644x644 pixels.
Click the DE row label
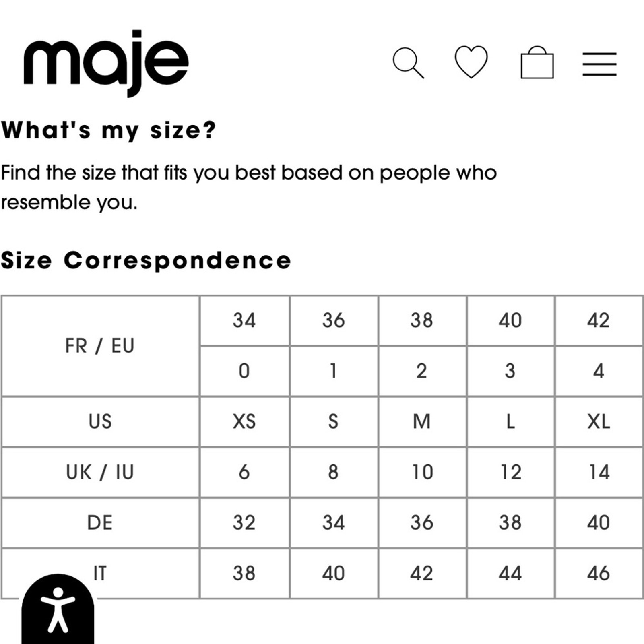pyautogui.click(x=100, y=523)
